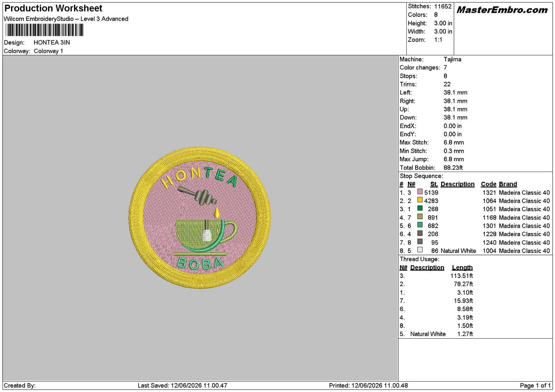
Task: Click the Height value 3.00 in
Action: pyautogui.click(x=443, y=23)
